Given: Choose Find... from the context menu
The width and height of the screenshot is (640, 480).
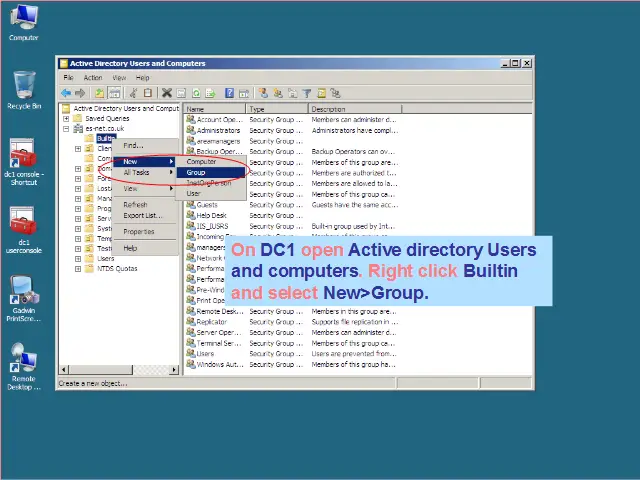Looking at the screenshot, I should click(144, 145).
